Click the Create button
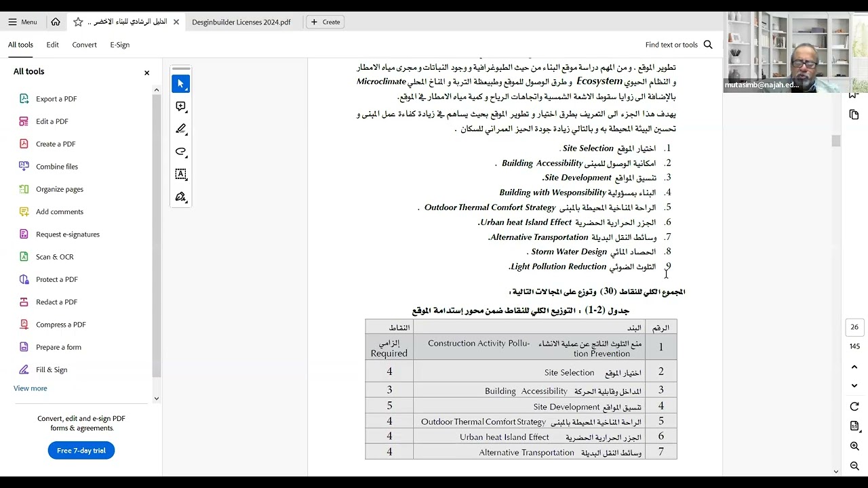 click(x=325, y=22)
